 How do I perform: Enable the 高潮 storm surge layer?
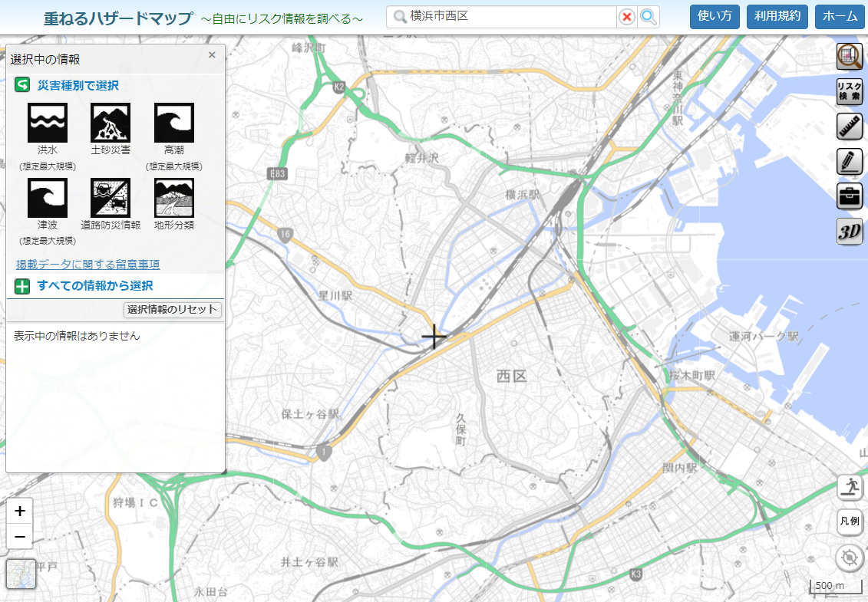[x=174, y=123]
